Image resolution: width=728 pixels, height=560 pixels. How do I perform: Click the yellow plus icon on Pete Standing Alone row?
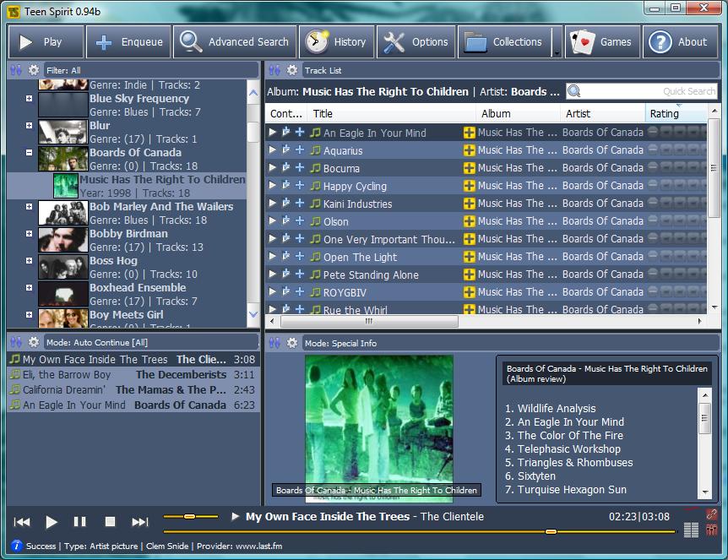pyautogui.click(x=469, y=275)
